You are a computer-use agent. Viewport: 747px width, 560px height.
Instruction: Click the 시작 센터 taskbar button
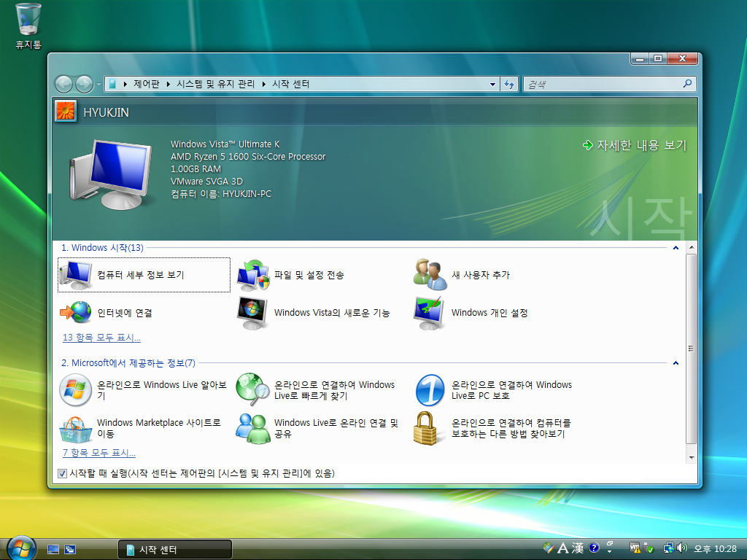tap(175, 550)
